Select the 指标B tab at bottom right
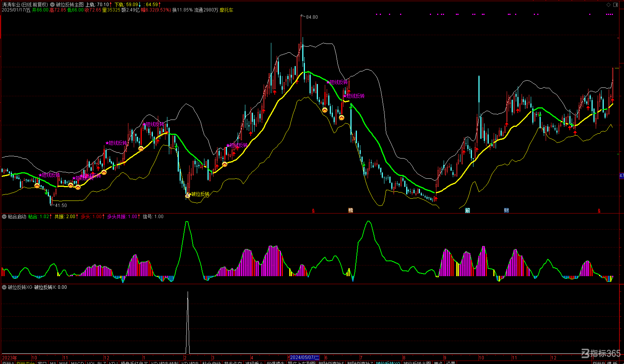The image size is (624, 364). point(598,363)
